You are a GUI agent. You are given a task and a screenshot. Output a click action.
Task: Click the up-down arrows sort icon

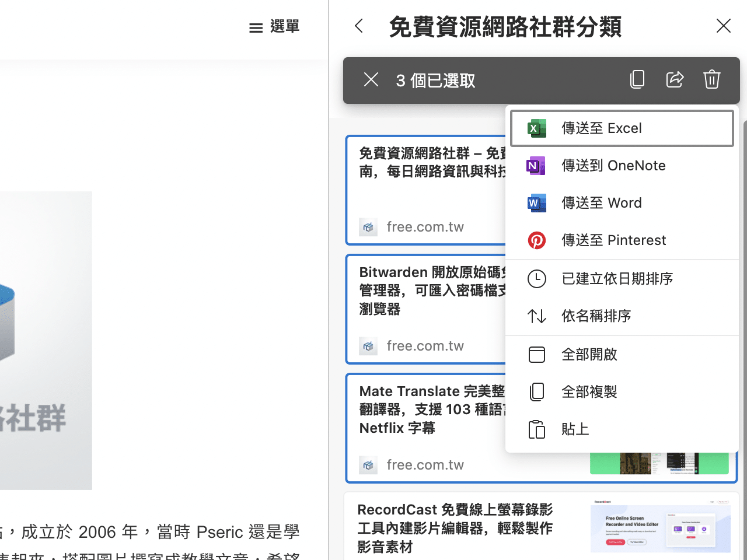tap(537, 316)
